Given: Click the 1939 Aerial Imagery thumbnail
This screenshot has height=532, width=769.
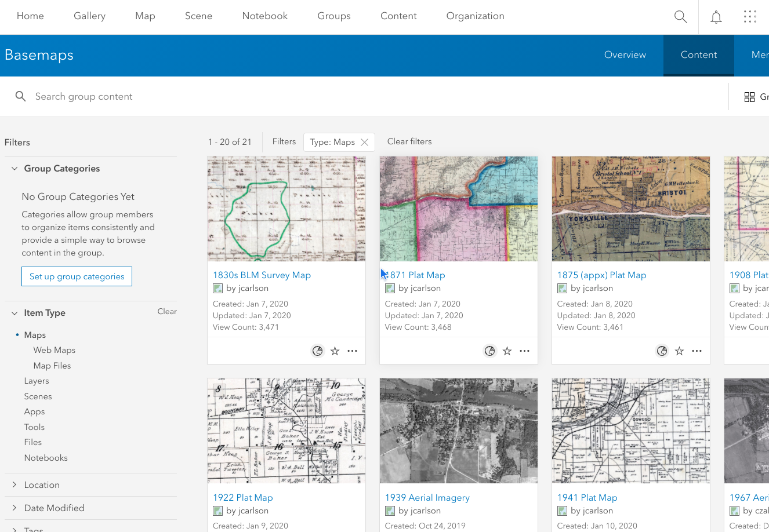Looking at the screenshot, I should click(458, 431).
